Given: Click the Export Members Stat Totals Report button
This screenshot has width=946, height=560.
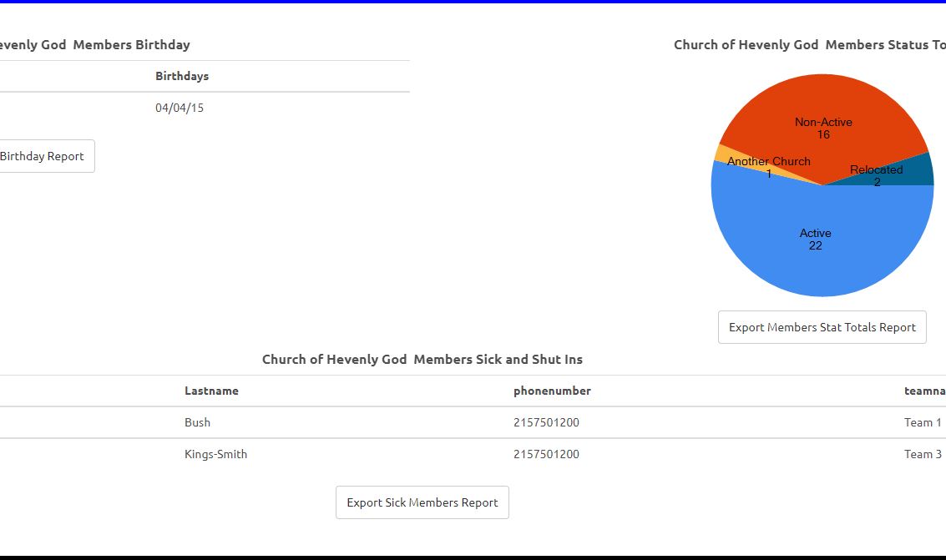Looking at the screenshot, I should [x=822, y=327].
